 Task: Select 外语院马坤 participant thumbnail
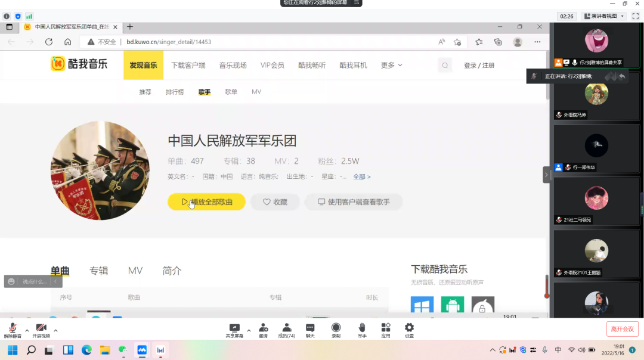click(x=596, y=97)
